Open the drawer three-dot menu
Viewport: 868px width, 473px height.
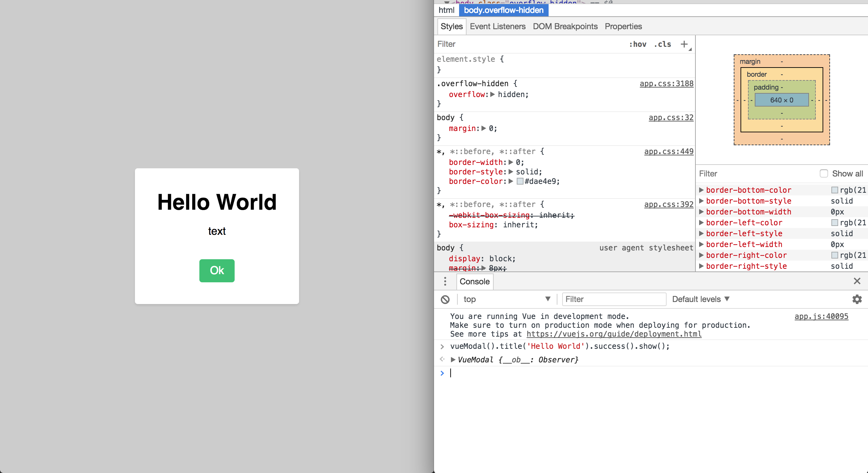point(445,281)
